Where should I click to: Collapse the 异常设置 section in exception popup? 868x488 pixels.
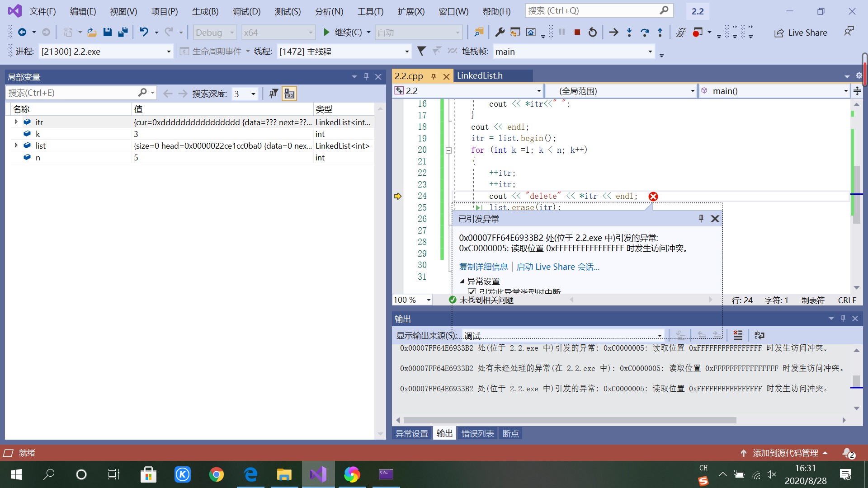pyautogui.click(x=462, y=281)
